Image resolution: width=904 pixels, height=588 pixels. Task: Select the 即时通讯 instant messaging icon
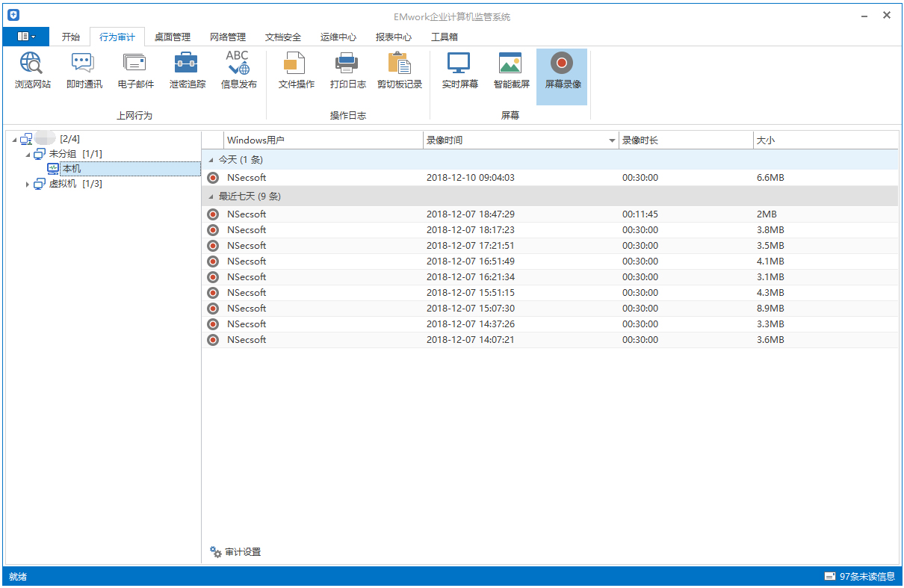pos(84,71)
